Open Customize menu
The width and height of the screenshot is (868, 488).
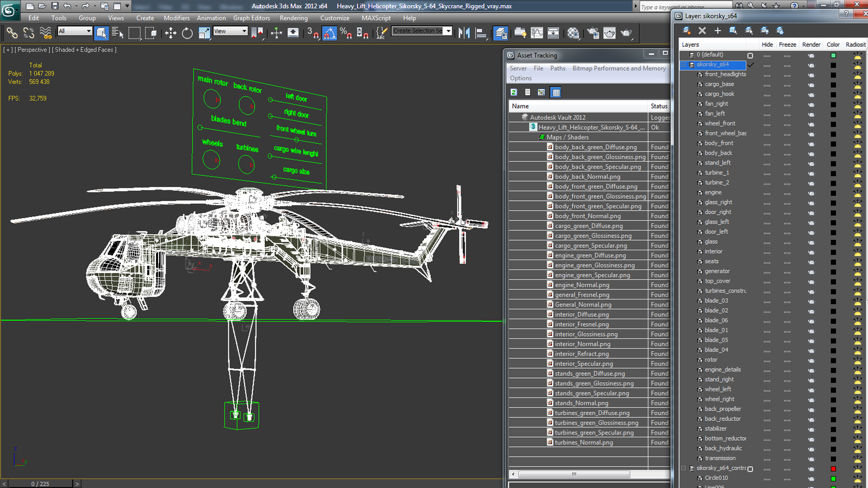tap(335, 18)
